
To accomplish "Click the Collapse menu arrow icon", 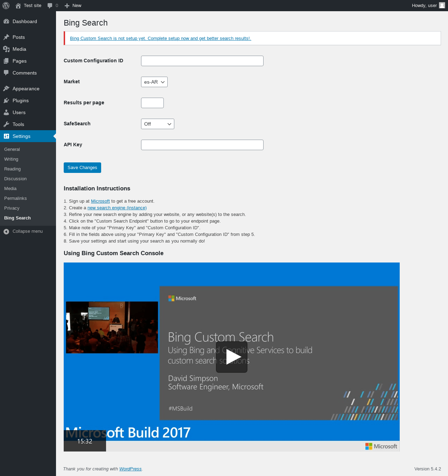I will click(x=6, y=231).
